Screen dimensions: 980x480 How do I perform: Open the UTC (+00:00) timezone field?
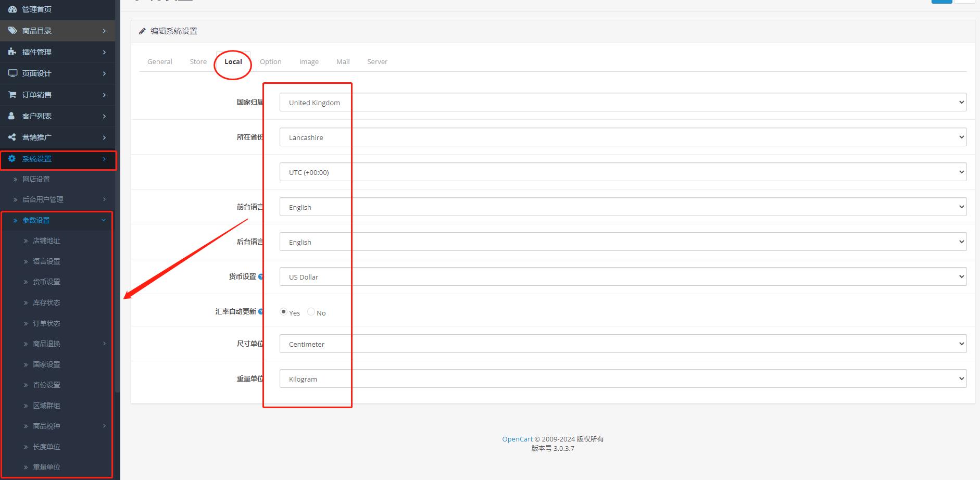click(x=622, y=172)
